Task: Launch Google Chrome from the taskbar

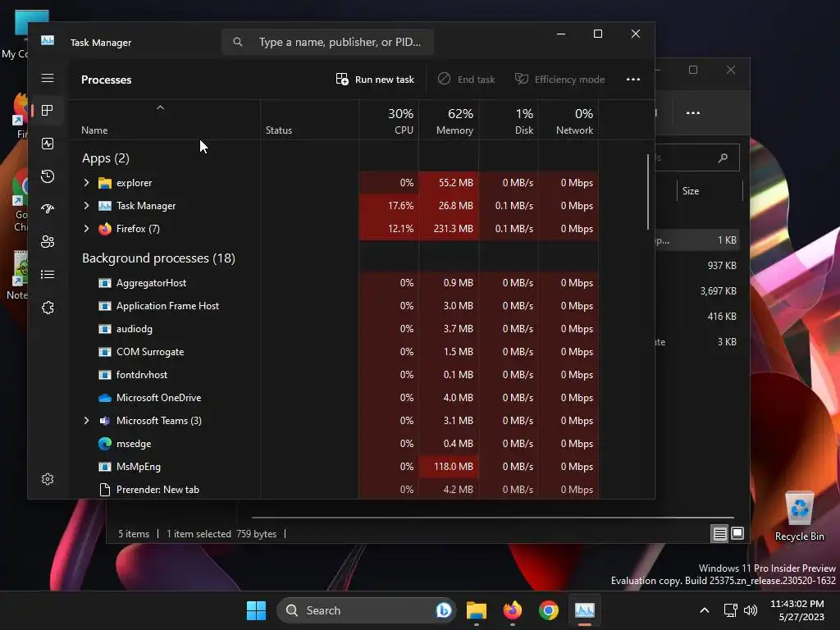Action: 549,610
